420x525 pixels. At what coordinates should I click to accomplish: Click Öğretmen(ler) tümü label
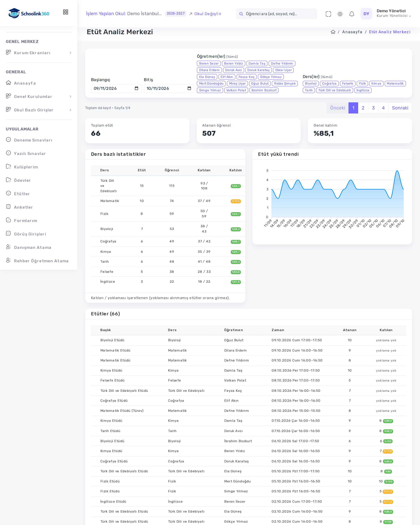(217, 57)
